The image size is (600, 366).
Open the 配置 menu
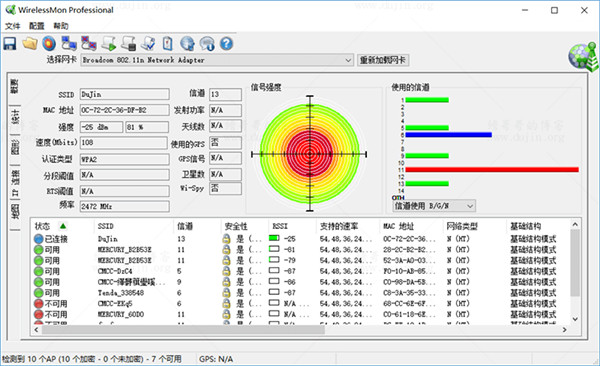tap(37, 26)
